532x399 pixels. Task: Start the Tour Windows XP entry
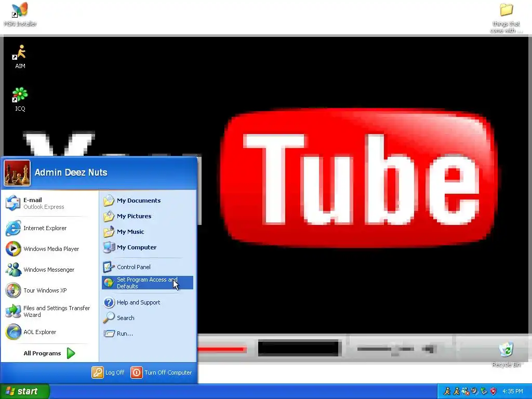[49, 290]
